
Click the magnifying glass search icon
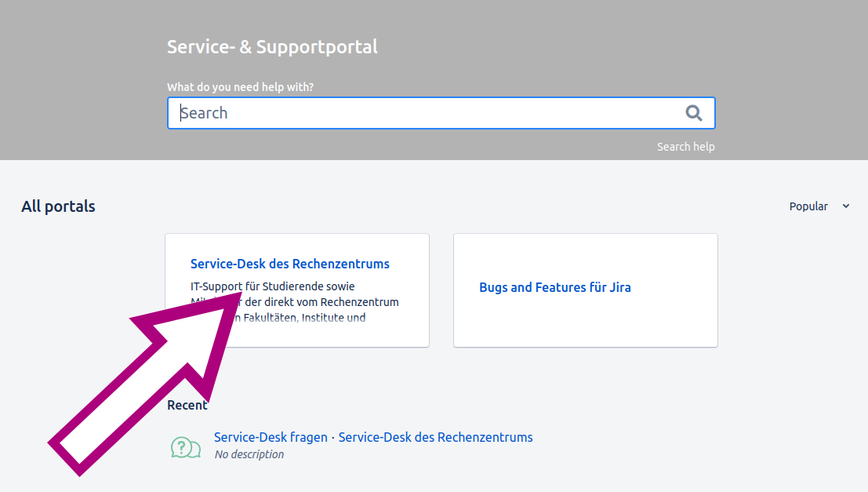[x=693, y=113]
